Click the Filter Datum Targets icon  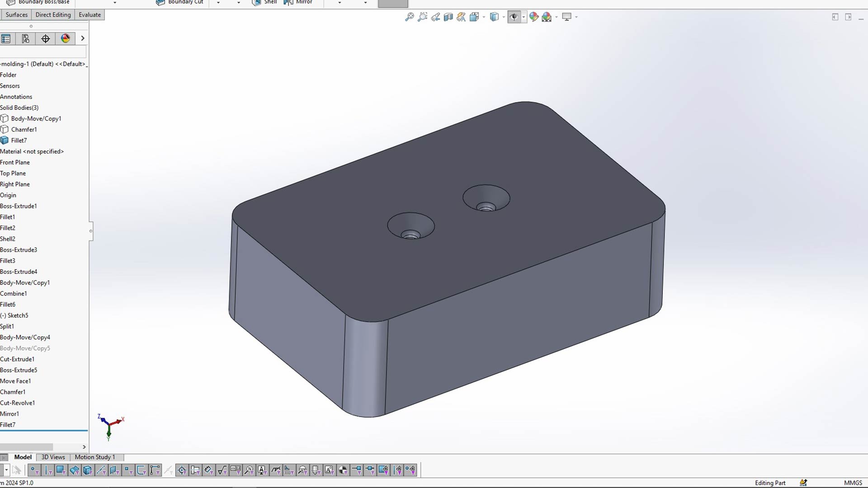[x=302, y=470]
